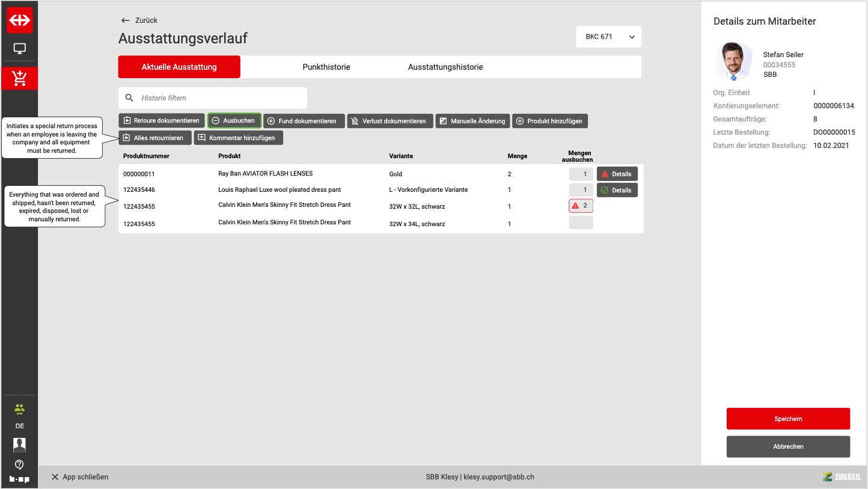Open the user profile icon in sidebar
This screenshot has width=868, height=489.
20,444
